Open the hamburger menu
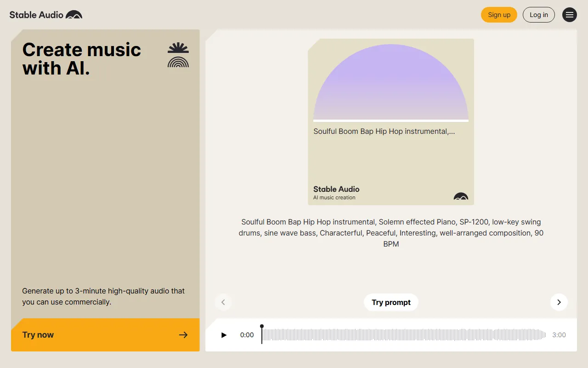Screen dimensions: 588x368 coord(570,15)
